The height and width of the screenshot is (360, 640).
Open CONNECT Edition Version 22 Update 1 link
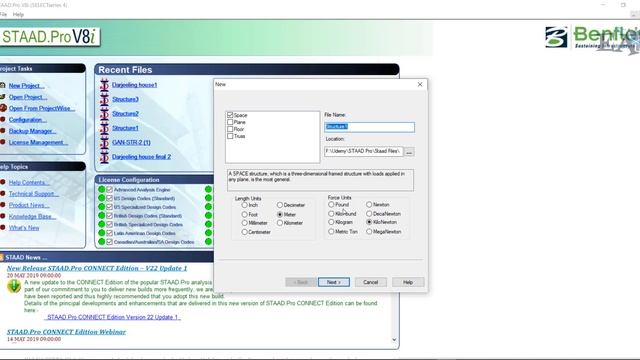(113, 317)
